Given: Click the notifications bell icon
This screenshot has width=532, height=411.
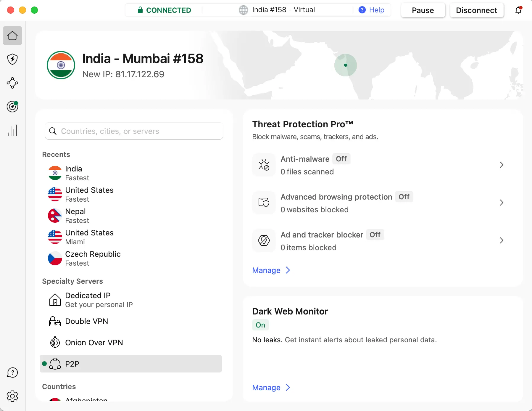Looking at the screenshot, I should [518, 10].
